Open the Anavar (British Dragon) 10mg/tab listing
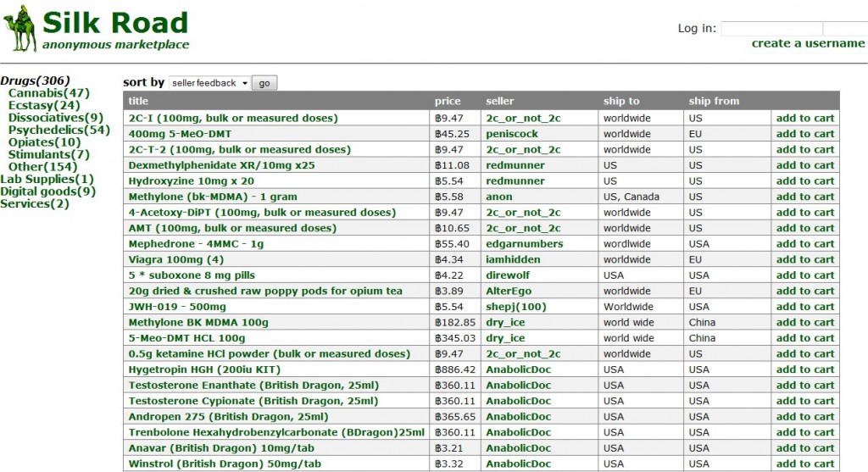The height and width of the screenshot is (472, 868). 221,448
